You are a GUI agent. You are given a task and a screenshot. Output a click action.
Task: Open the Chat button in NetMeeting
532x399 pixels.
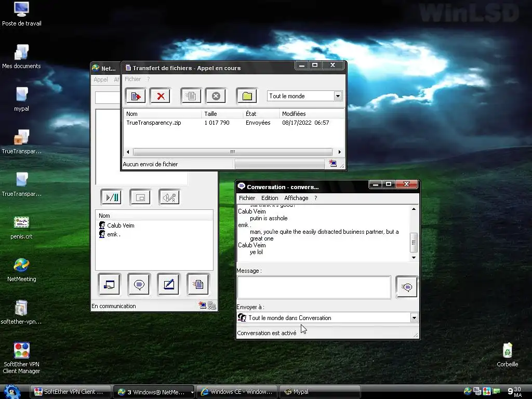click(139, 284)
